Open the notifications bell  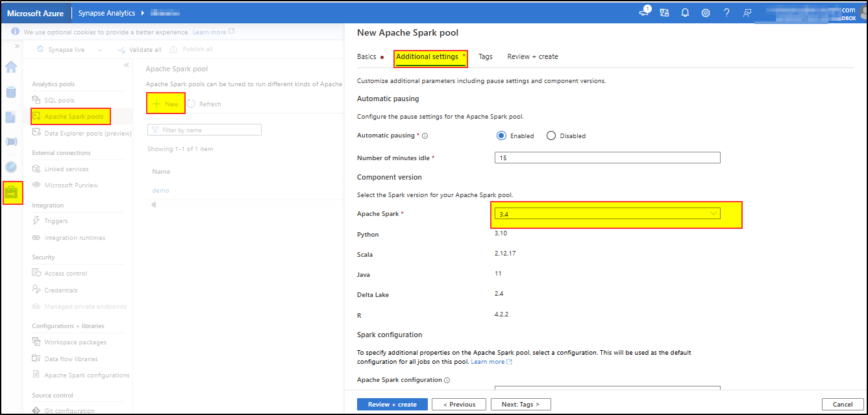tap(685, 12)
